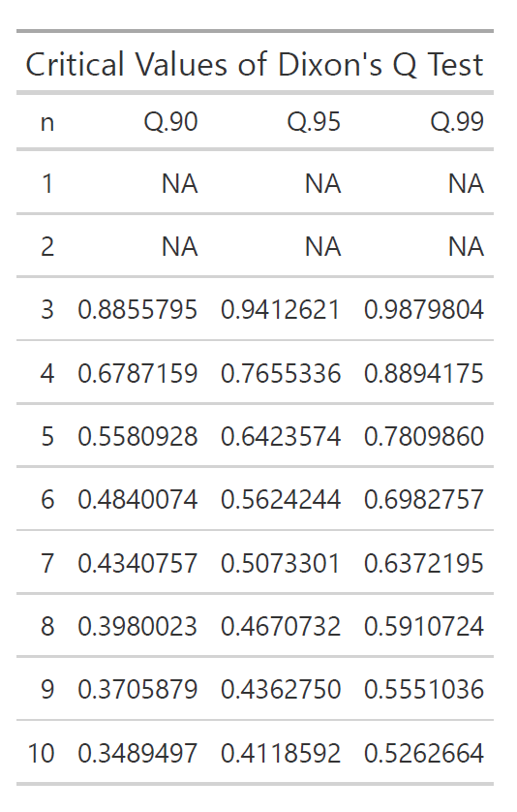Click the cell with value 0.7655336
The image size is (517, 812).
tap(281, 373)
